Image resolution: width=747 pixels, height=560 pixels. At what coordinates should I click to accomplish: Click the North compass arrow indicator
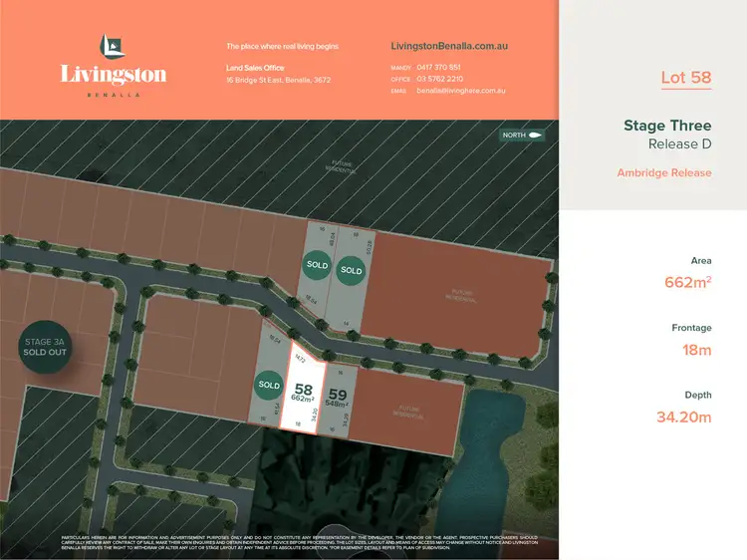click(521, 135)
